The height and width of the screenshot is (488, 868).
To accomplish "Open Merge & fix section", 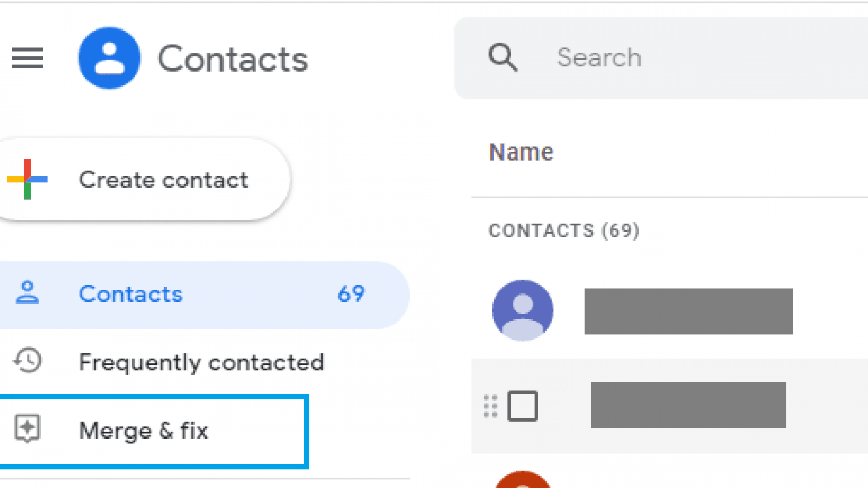I will 154,431.
